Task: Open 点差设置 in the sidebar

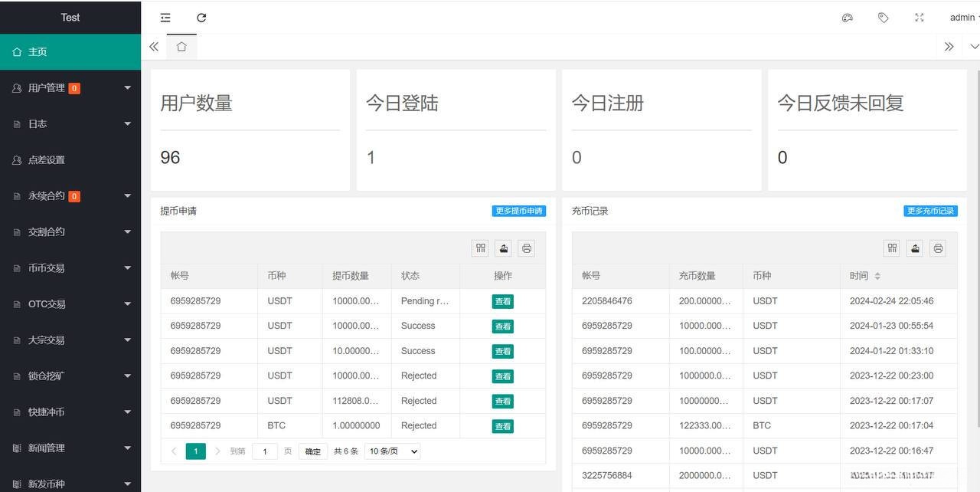Action: pyautogui.click(x=70, y=160)
